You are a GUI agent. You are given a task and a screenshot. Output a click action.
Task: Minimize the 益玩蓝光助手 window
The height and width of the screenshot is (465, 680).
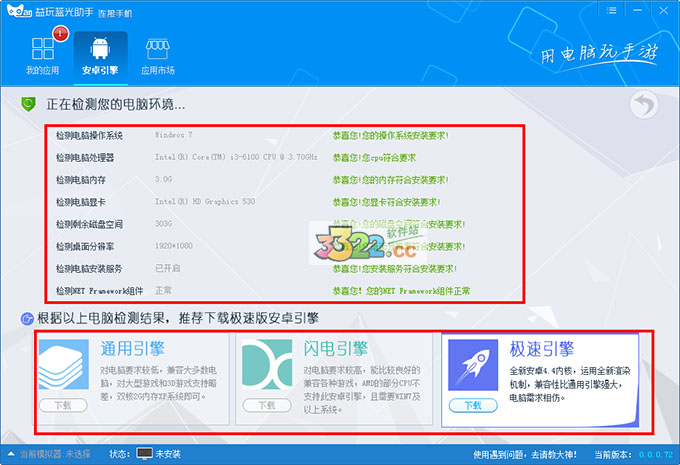coord(637,10)
